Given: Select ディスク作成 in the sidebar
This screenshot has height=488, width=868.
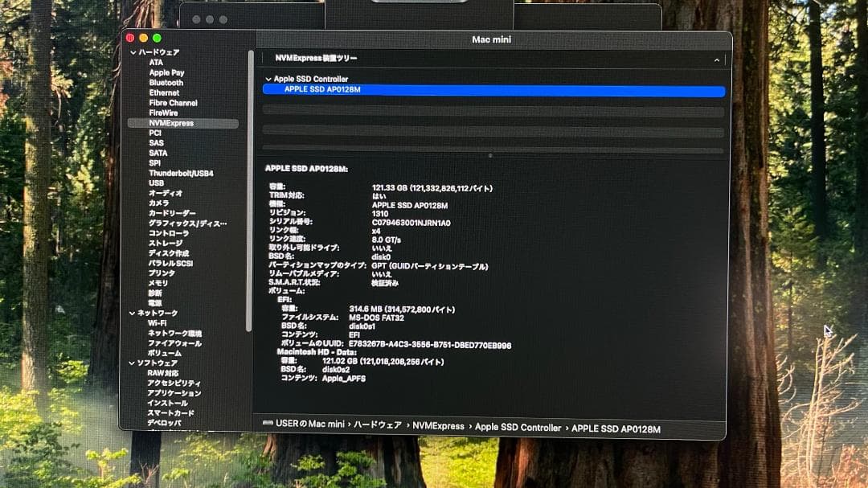Looking at the screenshot, I should pos(168,253).
